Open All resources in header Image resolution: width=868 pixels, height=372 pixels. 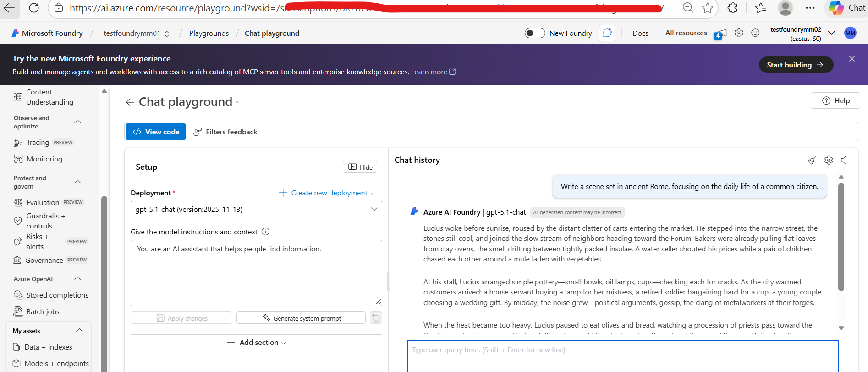686,33
